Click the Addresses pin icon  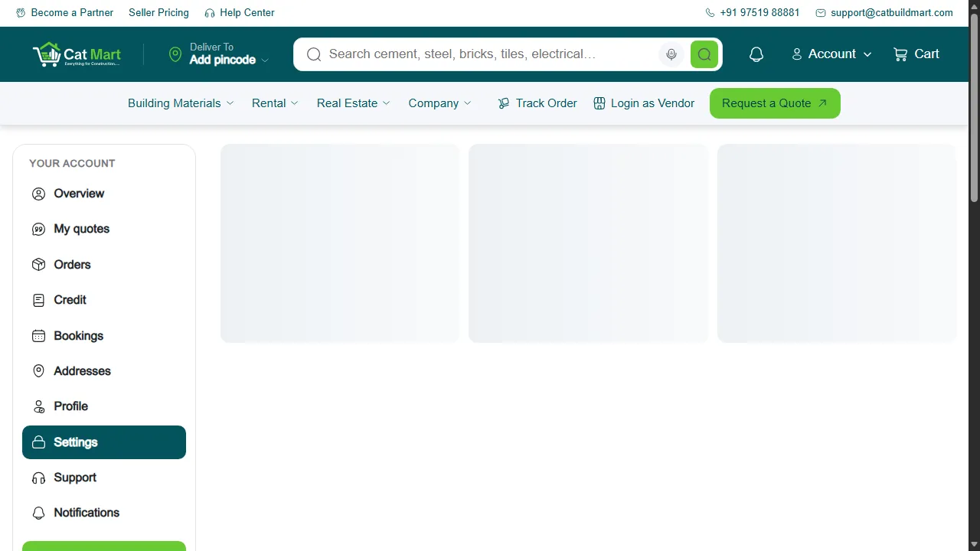[x=39, y=371]
